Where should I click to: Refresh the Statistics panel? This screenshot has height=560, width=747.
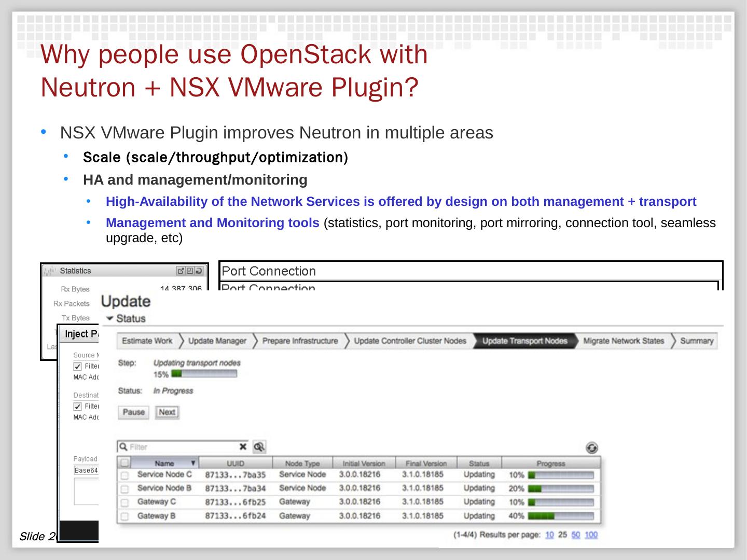[199, 271]
